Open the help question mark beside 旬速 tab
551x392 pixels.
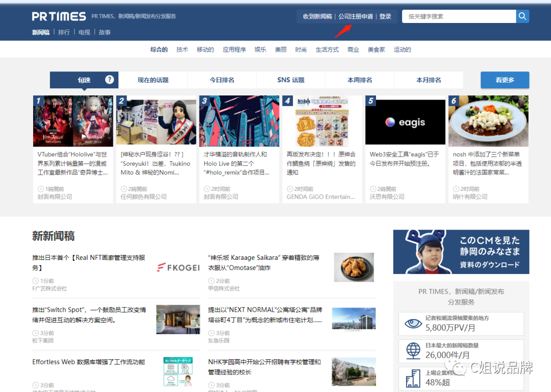point(109,80)
